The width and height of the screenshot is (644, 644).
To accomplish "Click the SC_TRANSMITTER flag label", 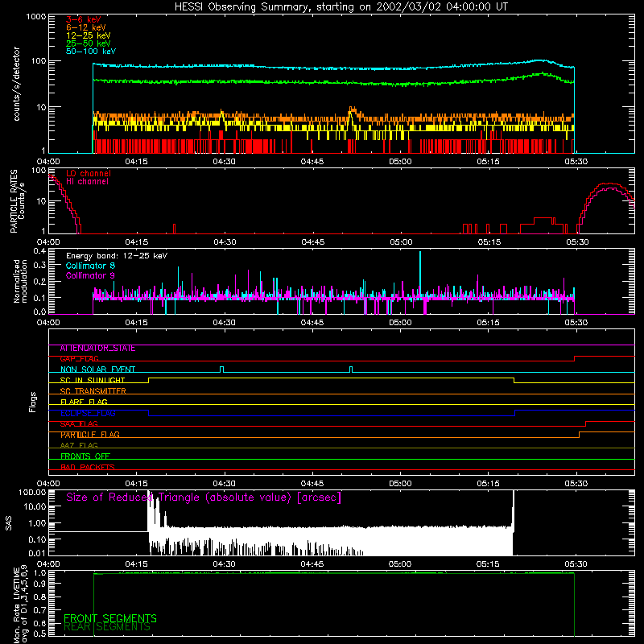I will point(93,391).
